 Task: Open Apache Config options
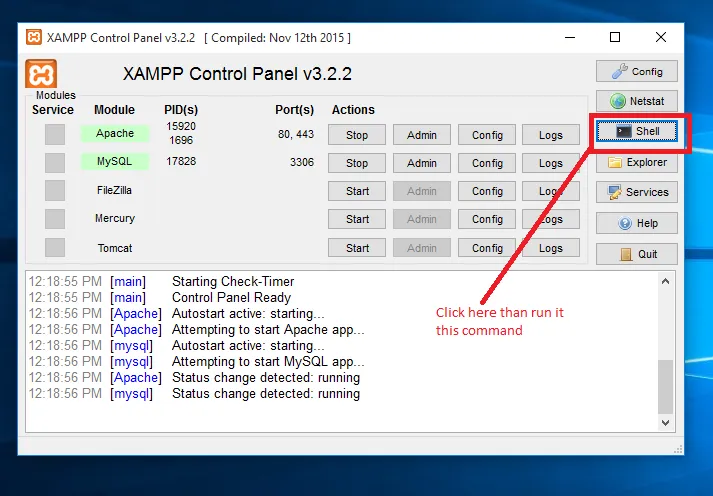pos(487,135)
